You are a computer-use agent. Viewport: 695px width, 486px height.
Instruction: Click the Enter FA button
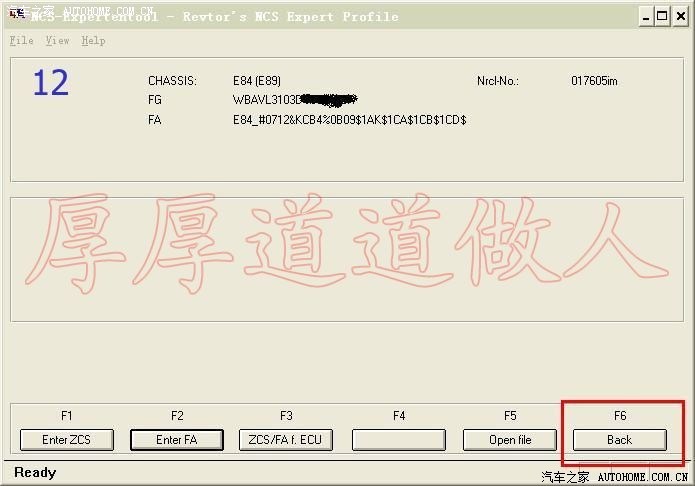(176, 440)
